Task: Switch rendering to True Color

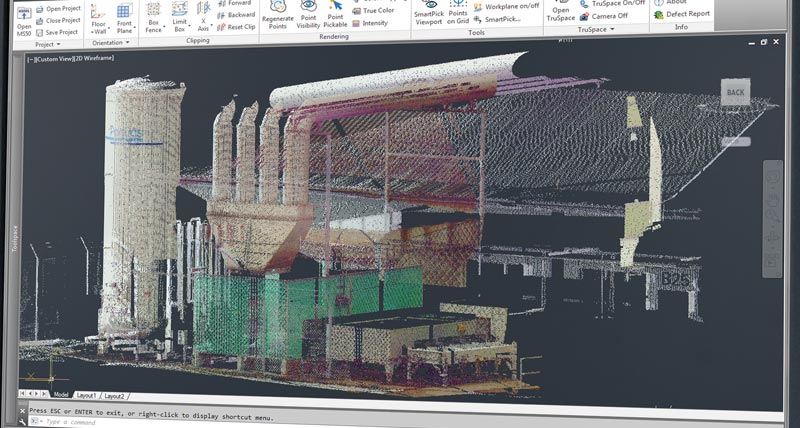Action: click(x=373, y=11)
